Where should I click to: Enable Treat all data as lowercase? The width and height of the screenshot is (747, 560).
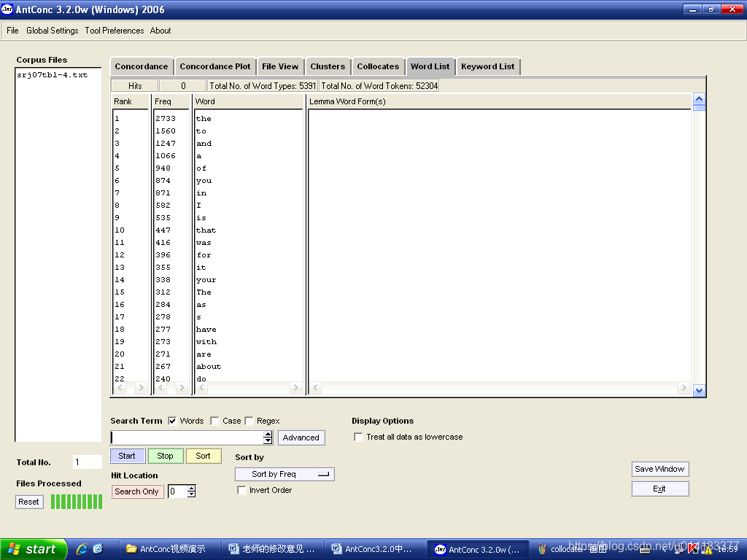tap(358, 437)
